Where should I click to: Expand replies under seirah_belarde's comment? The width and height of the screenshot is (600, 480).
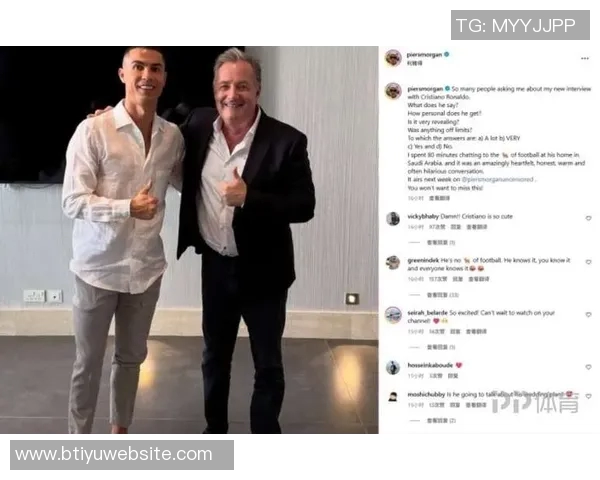point(441,348)
